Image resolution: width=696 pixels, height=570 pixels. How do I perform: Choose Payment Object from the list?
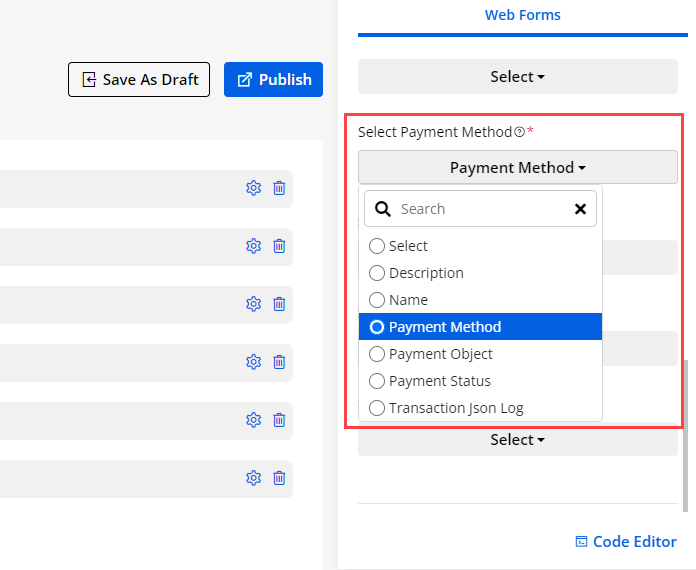pos(377,354)
